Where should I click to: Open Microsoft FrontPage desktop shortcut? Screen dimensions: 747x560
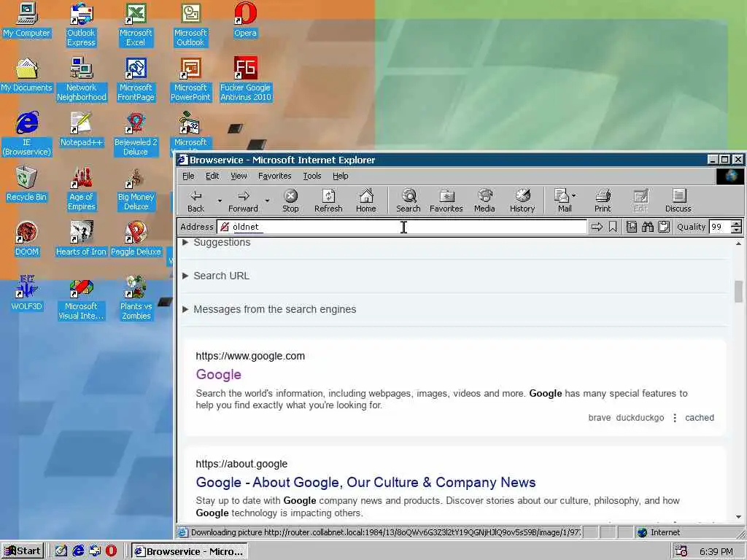(x=136, y=79)
